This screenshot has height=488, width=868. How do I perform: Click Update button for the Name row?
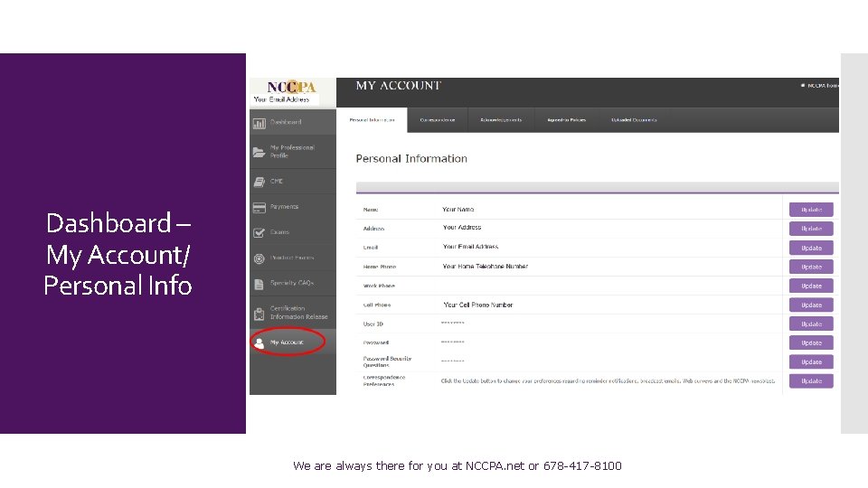point(811,210)
